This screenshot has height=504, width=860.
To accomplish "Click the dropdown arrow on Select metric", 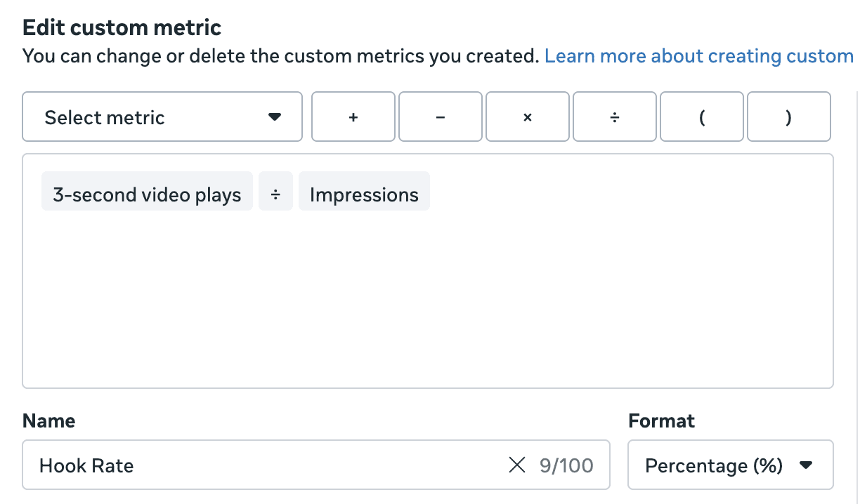I will tap(275, 118).
